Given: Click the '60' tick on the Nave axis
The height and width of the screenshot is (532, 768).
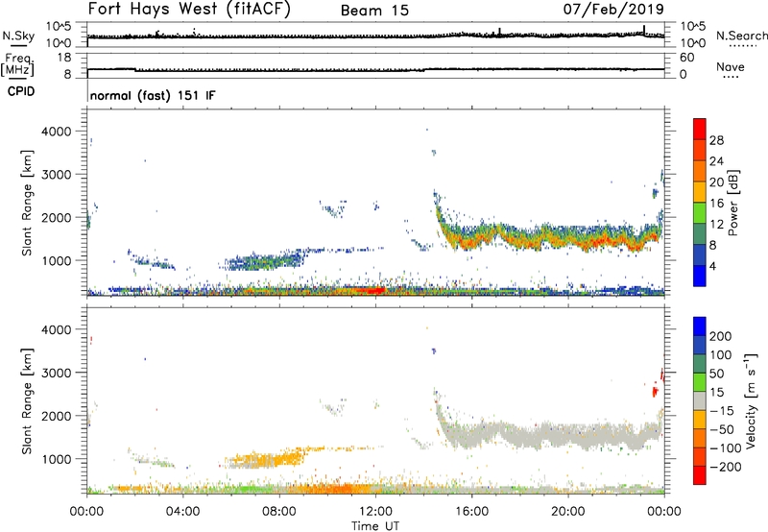Looking at the screenshot, I should pos(686,58).
